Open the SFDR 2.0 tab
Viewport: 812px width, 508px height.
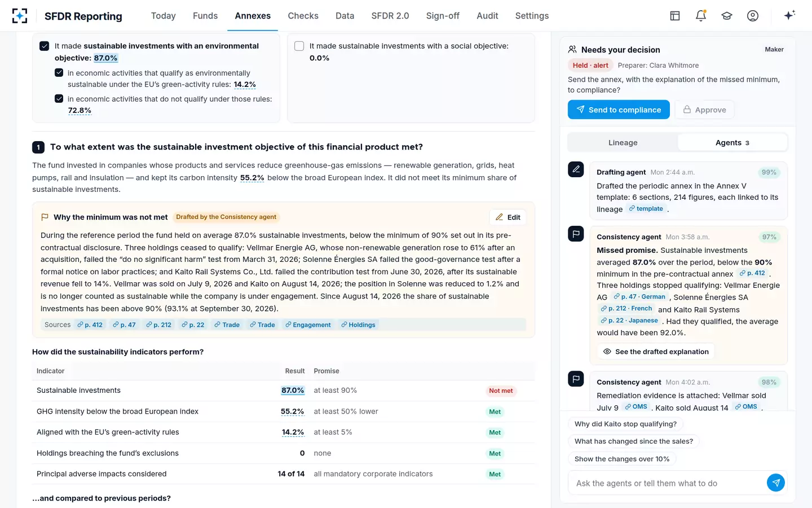390,16
